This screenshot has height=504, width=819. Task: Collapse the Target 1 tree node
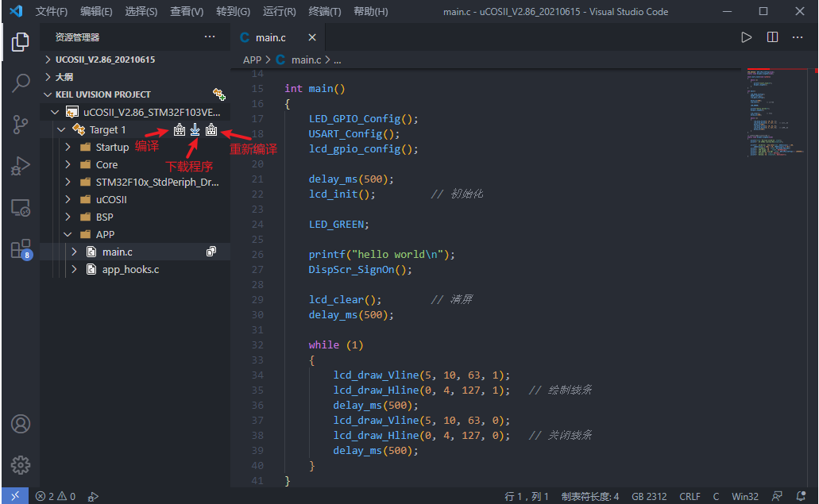[x=61, y=129]
